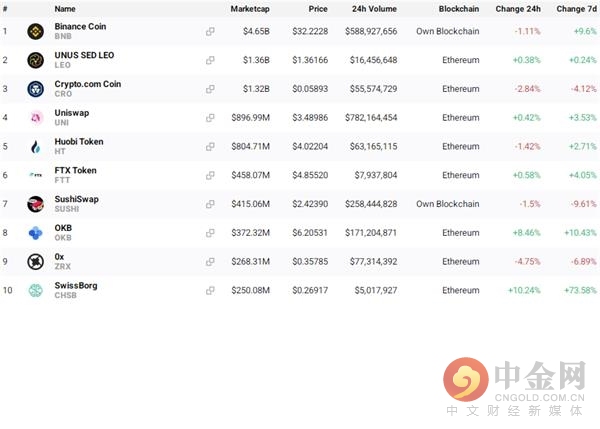The width and height of the screenshot is (600, 429).
Task: Click the +73.58% SwissBorg 7d change
Action: click(x=580, y=290)
